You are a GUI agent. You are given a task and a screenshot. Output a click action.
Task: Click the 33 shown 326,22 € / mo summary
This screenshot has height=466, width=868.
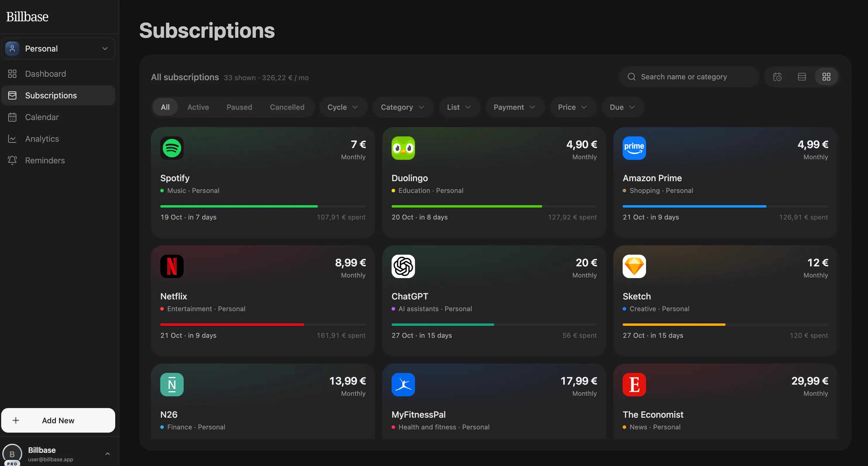266,78
